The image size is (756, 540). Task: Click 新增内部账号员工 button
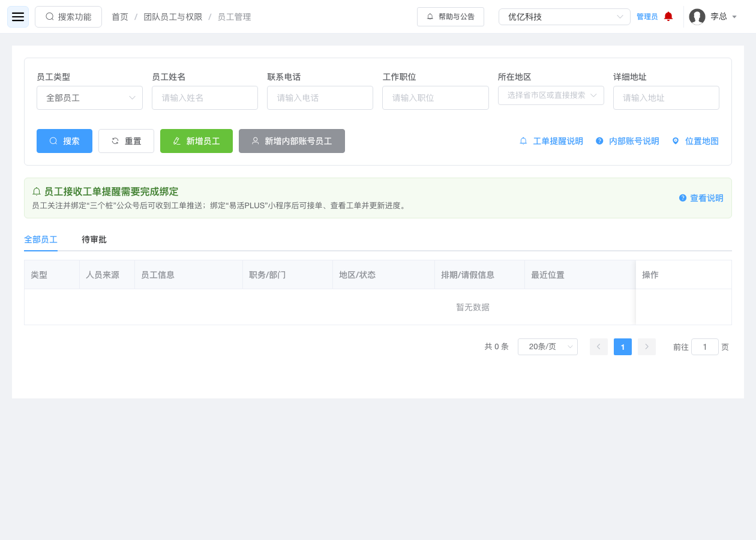pos(292,141)
